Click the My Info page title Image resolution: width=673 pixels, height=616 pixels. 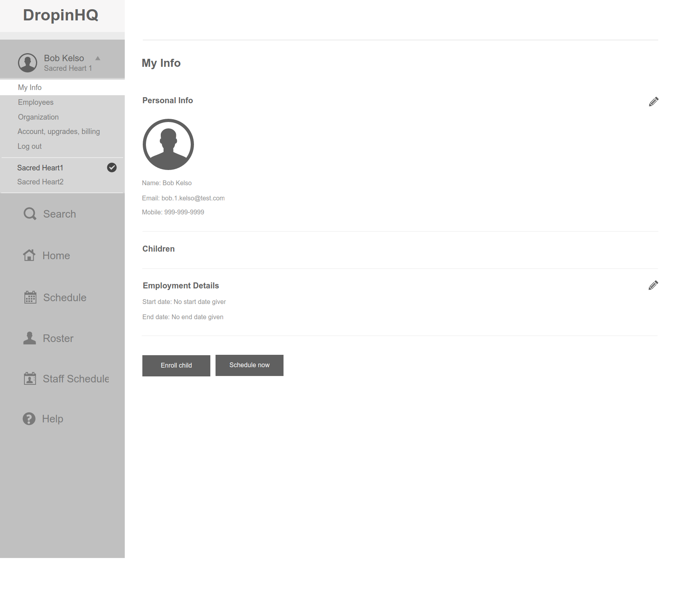[161, 63]
